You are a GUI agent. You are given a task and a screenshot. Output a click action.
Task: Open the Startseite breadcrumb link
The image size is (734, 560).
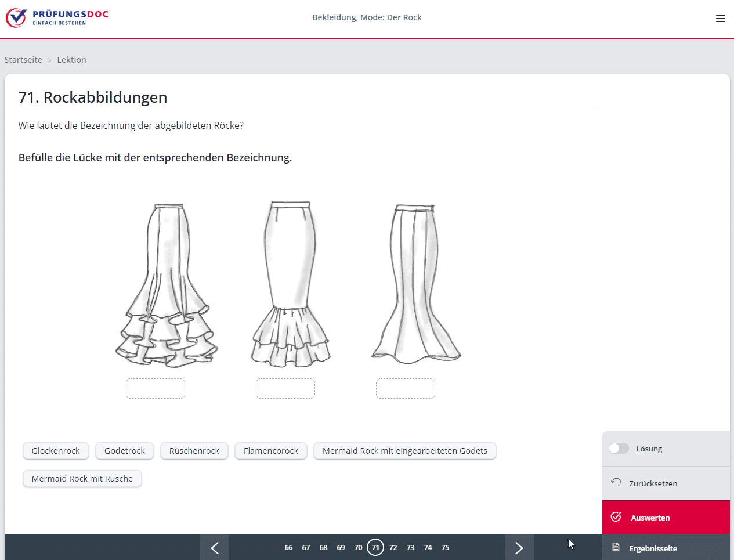[x=23, y=60]
